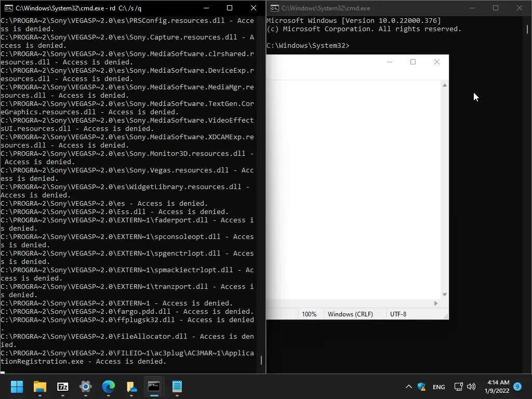532x399 pixels.
Task: Click the fargo.pdd.dll access denied line
Action: coord(127,312)
